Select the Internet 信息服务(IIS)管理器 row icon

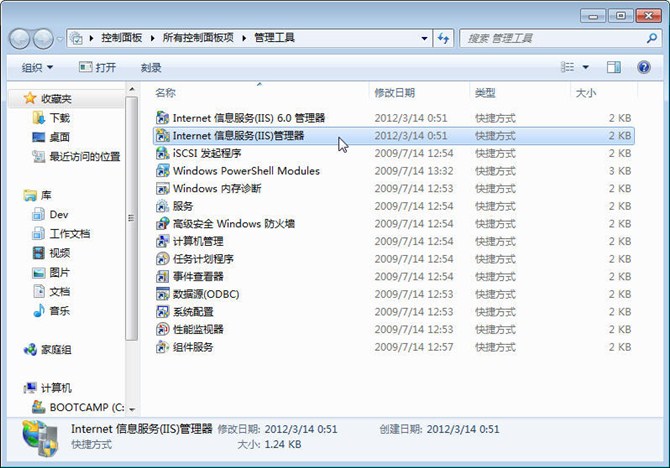pos(162,135)
